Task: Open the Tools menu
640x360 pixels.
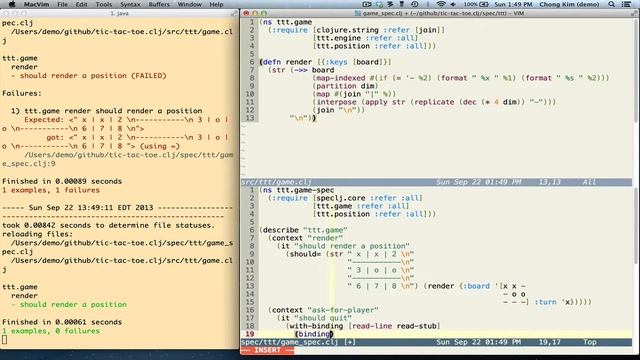Action: (104, 4)
